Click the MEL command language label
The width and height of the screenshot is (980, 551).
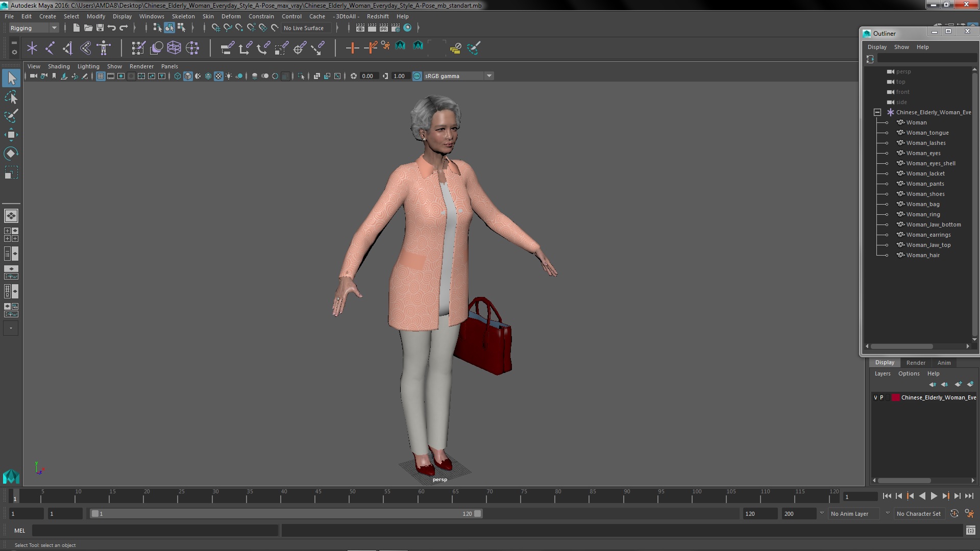(19, 531)
